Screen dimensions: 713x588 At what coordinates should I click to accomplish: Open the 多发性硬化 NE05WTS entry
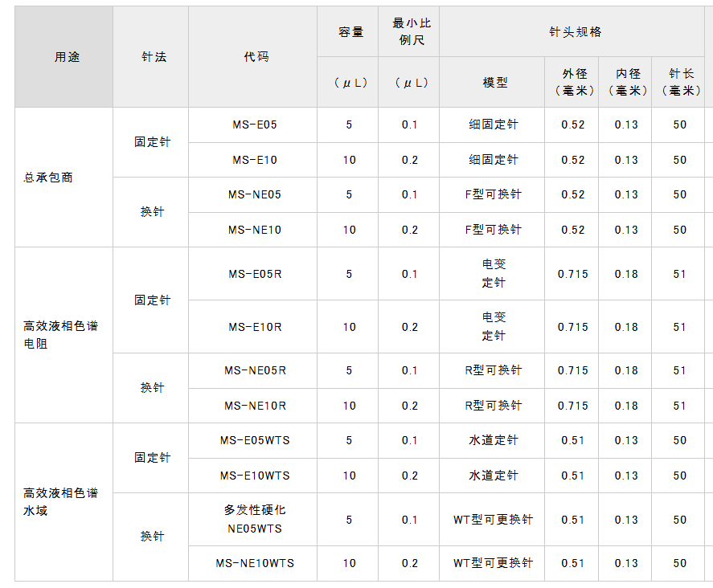[x=255, y=520]
